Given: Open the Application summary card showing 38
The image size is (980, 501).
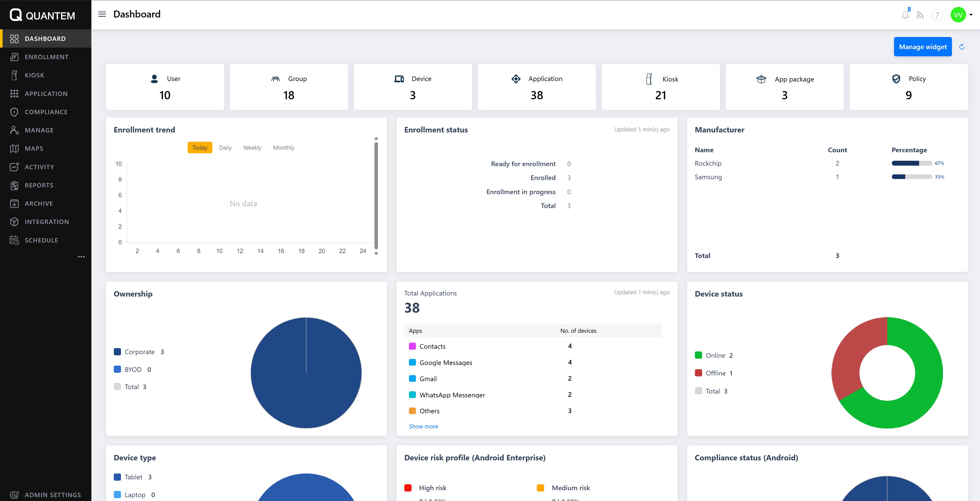Looking at the screenshot, I should pos(536,87).
